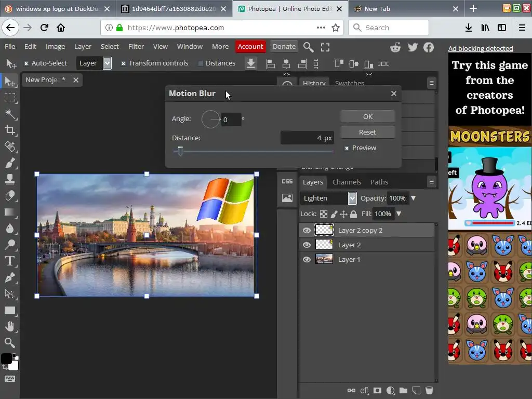This screenshot has height=399, width=532.
Task: Select the Magic Wand tool
Action: tap(10, 114)
